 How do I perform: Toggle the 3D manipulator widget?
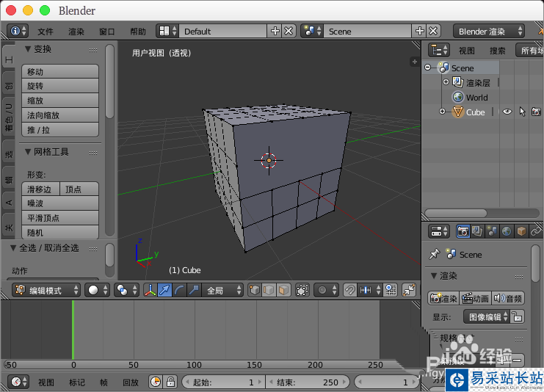(150, 290)
